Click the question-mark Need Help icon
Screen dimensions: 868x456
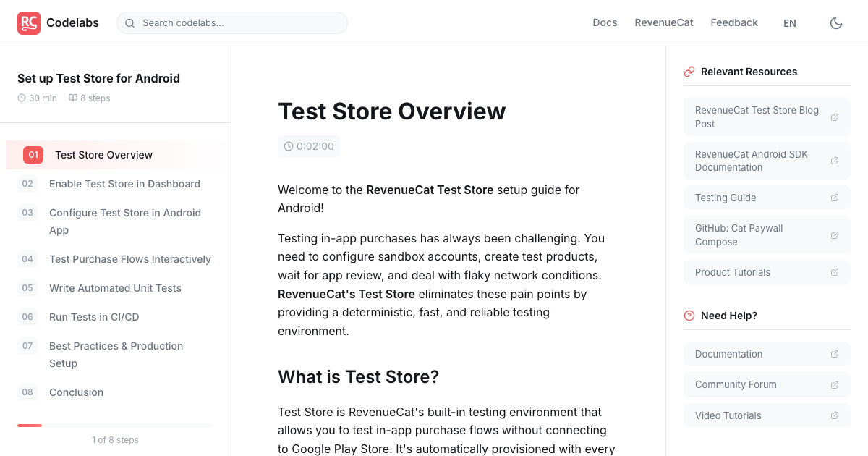(x=689, y=316)
